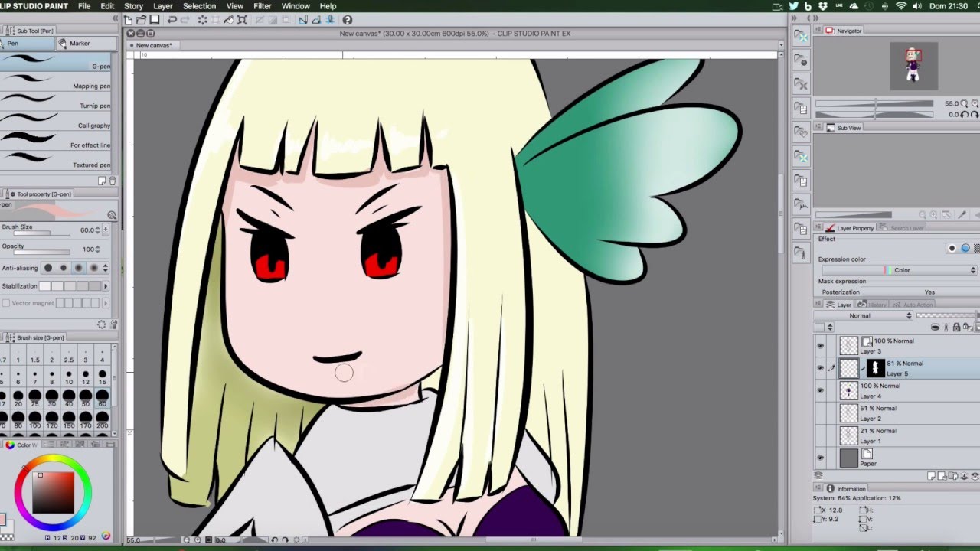Image resolution: width=980 pixels, height=551 pixels.
Task: Select the New canvas document tab
Action: click(154, 45)
